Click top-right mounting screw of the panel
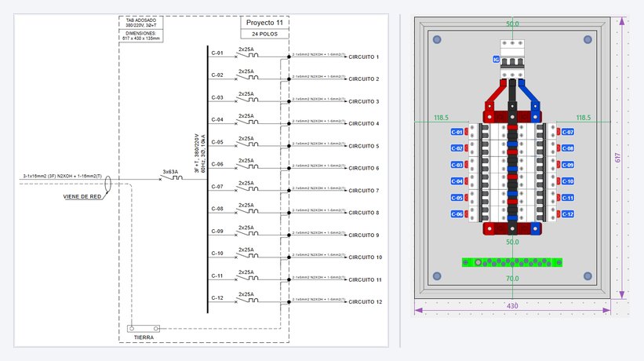Viewport: 644px width, 361px height. 588,39
